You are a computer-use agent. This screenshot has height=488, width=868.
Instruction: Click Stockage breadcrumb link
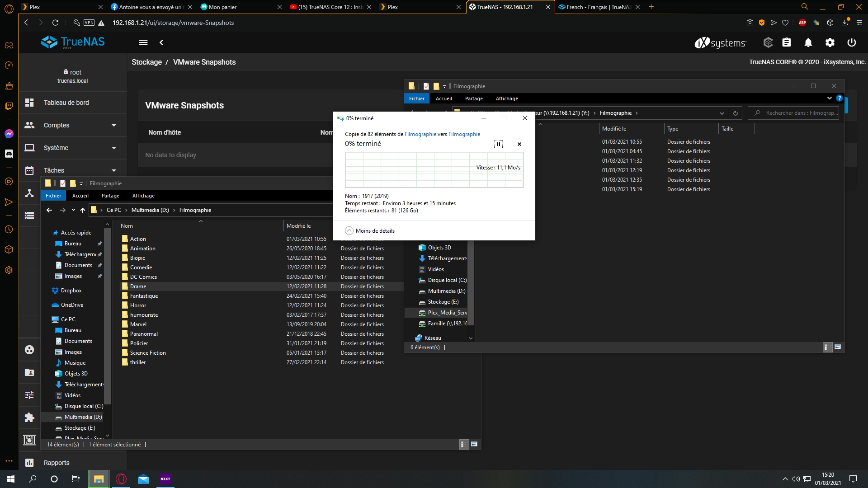(x=146, y=62)
